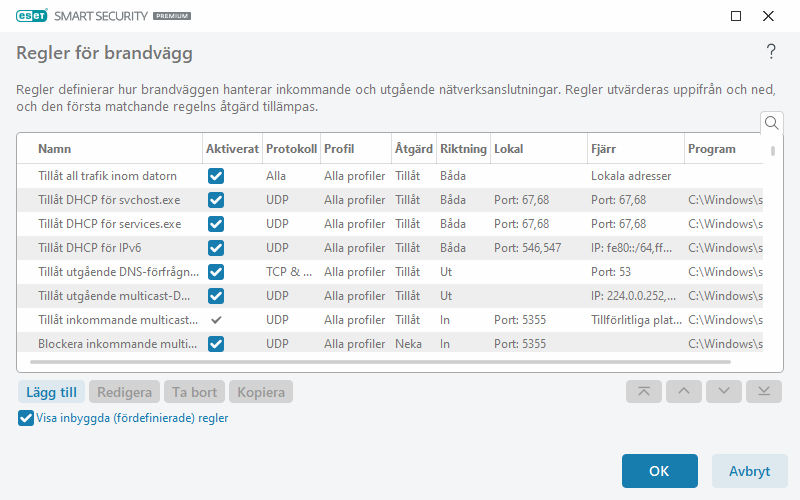Click the Lokal column header
800x500 pixels.
pos(539,149)
